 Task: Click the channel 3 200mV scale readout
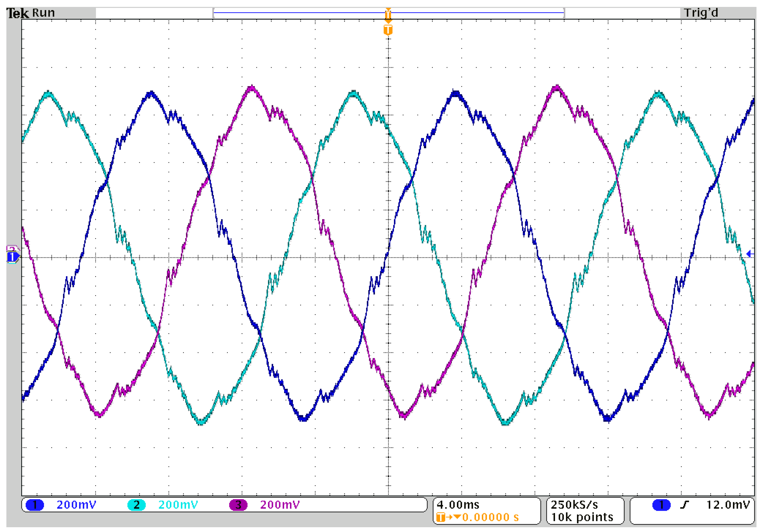pyautogui.click(x=280, y=505)
